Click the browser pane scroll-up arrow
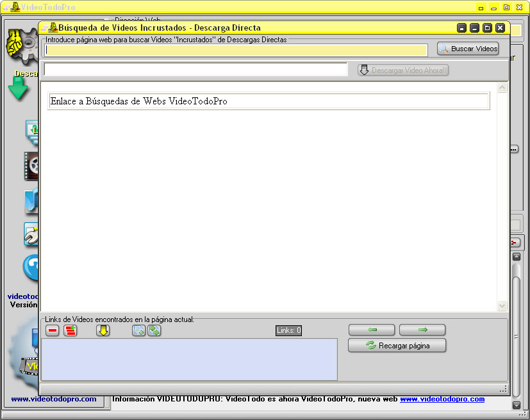This screenshot has height=420, width=530. pyautogui.click(x=502, y=88)
